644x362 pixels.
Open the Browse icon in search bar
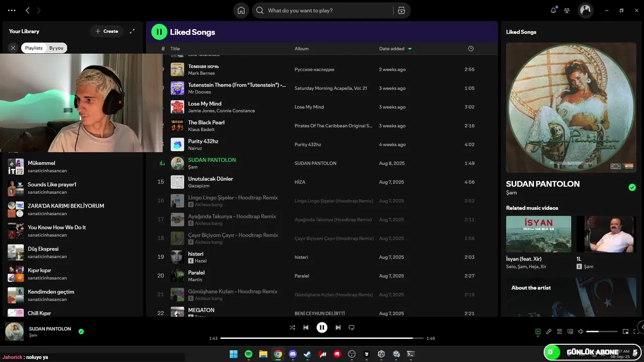401,11
